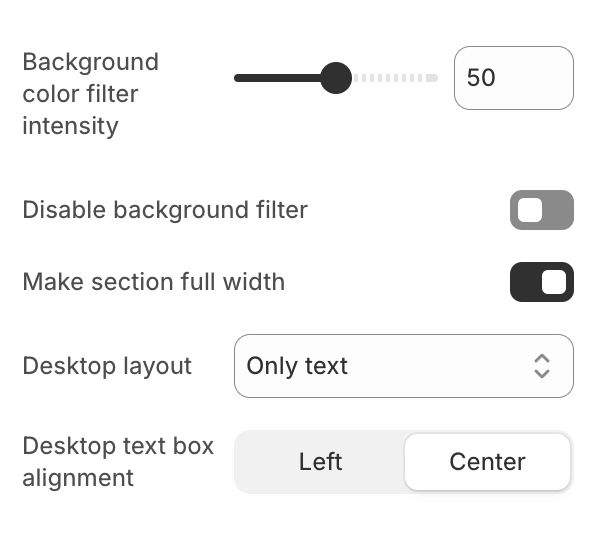Click the Make section full width label

pyautogui.click(x=154, y=282)
